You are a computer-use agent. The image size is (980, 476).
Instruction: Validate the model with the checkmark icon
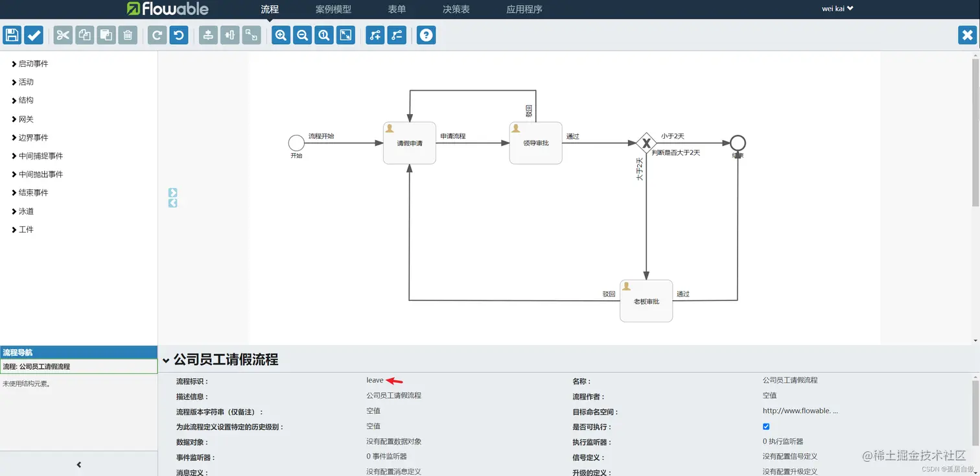(33, 35)
